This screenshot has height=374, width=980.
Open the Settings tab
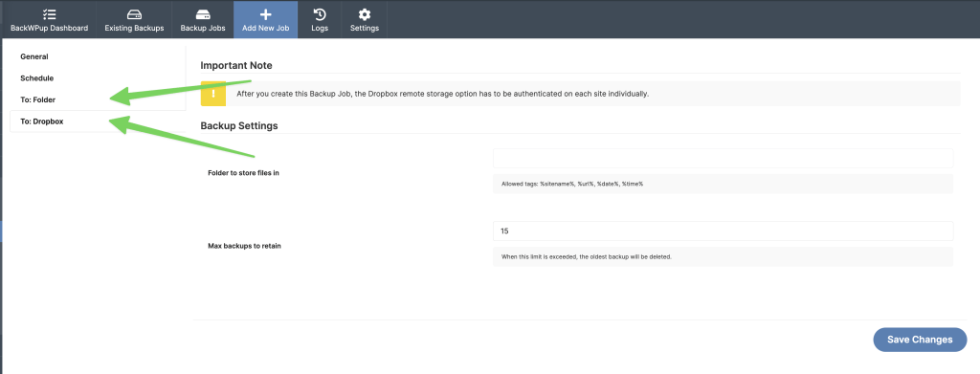click(365, 20)
